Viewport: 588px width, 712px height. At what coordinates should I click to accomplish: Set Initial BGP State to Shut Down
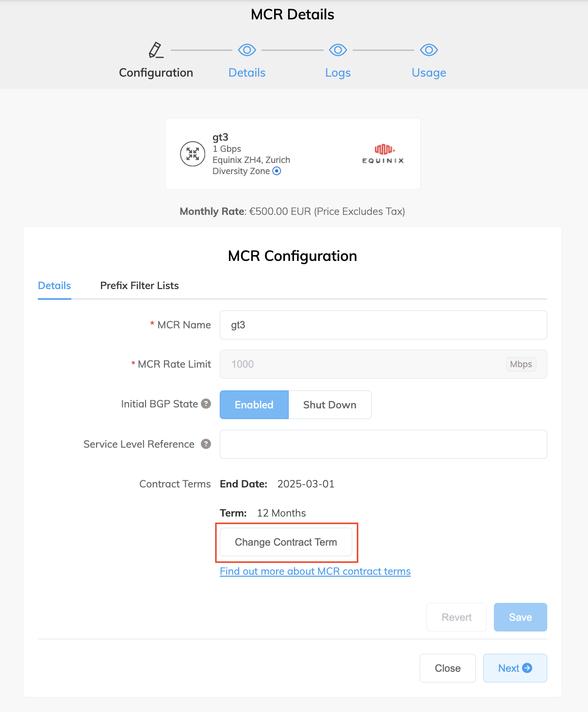[x=330, y=405]
